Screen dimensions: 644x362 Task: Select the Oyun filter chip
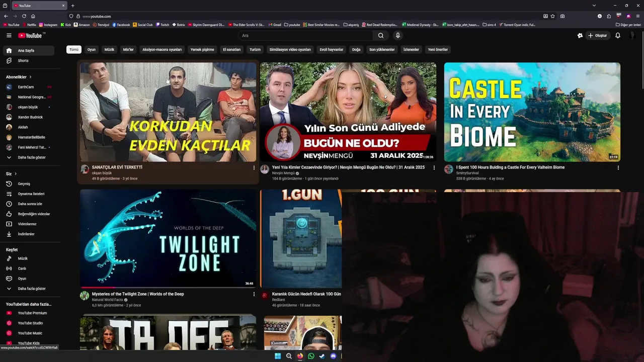tap(91, 49)
